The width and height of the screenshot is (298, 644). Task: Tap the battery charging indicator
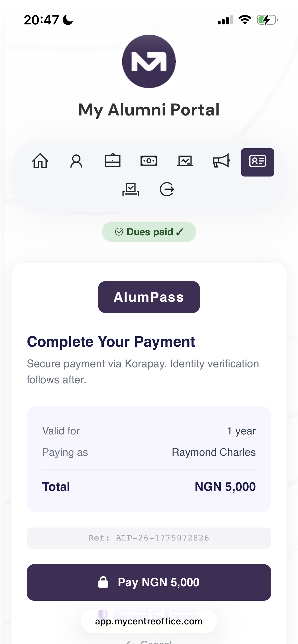tap(266, 20)
